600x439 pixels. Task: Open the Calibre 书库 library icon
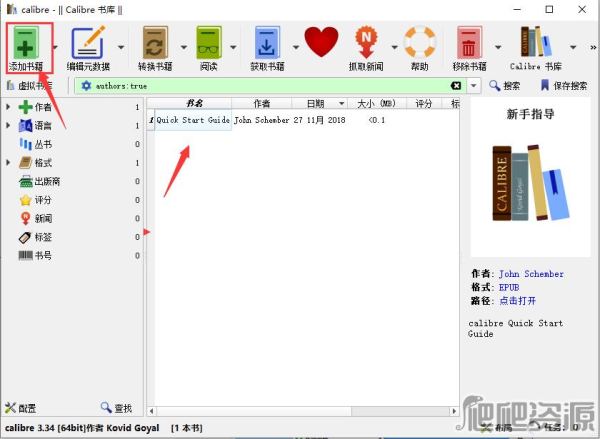click(x=538, y=44)
